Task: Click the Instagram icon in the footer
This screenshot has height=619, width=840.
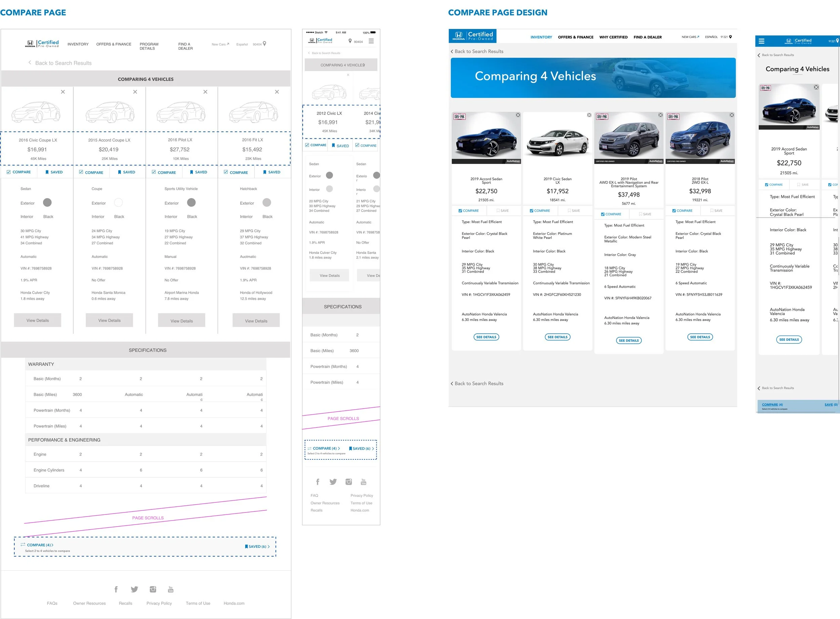Action: pos(153,589)
